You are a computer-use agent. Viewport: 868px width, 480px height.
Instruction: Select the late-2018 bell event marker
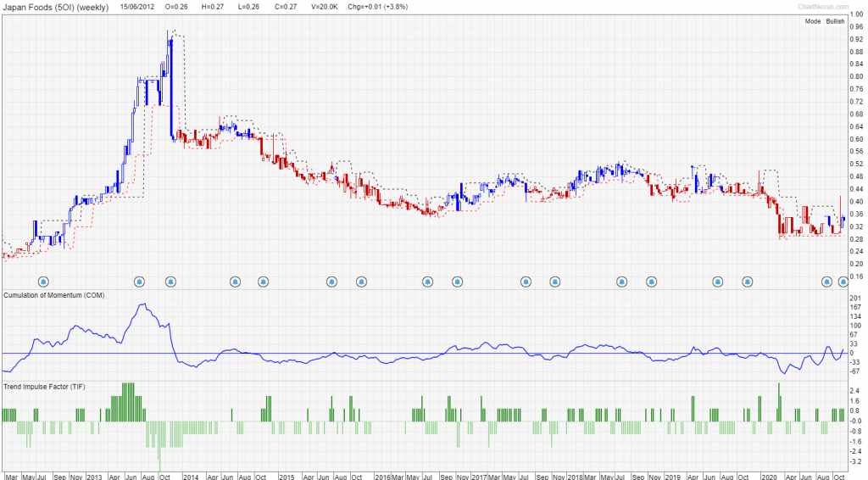pos(652,282)
